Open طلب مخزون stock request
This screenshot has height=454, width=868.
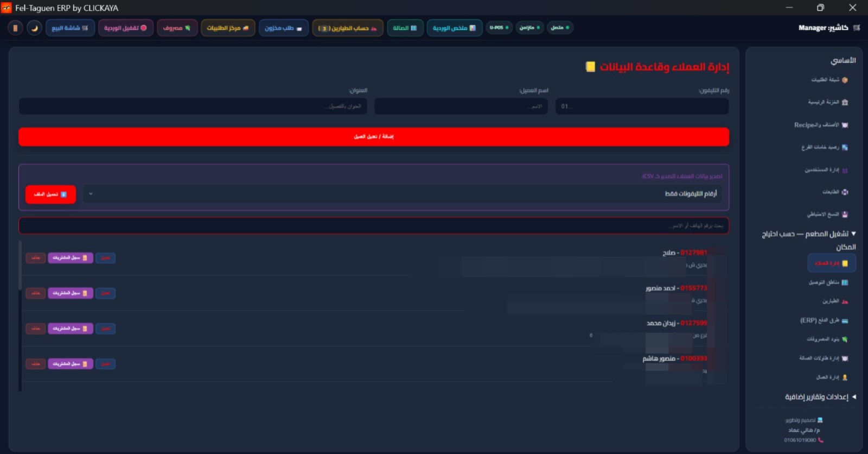point(283,28)
